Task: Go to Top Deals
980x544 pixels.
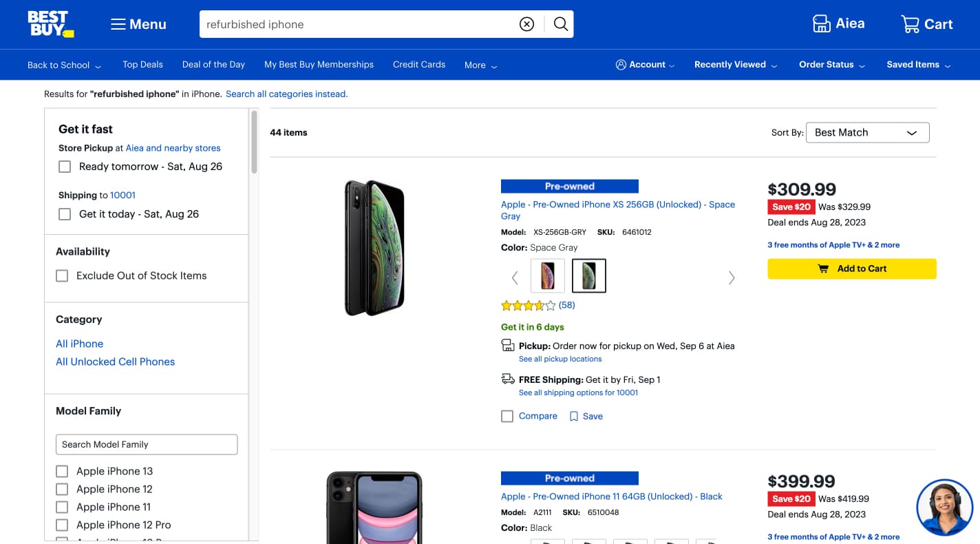Action: 142,65
